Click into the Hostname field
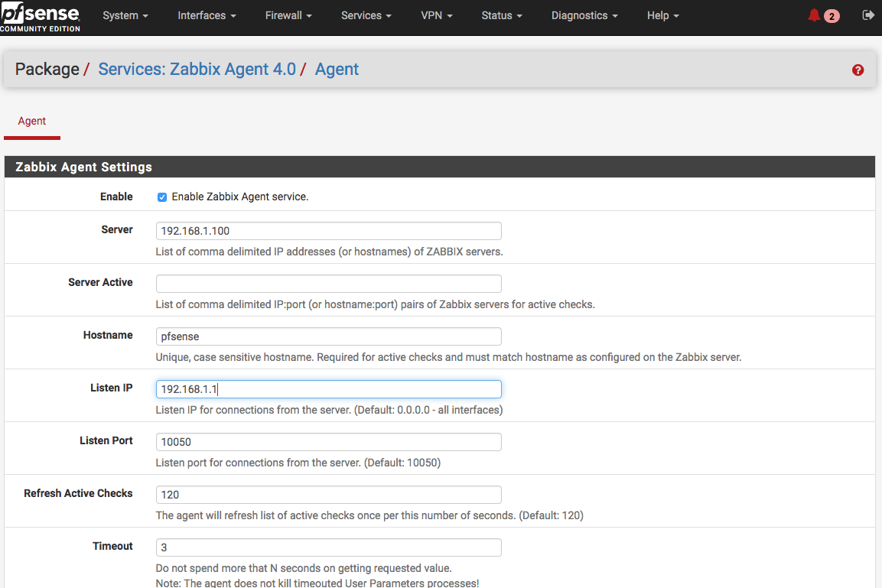 [x=328, y=336]
